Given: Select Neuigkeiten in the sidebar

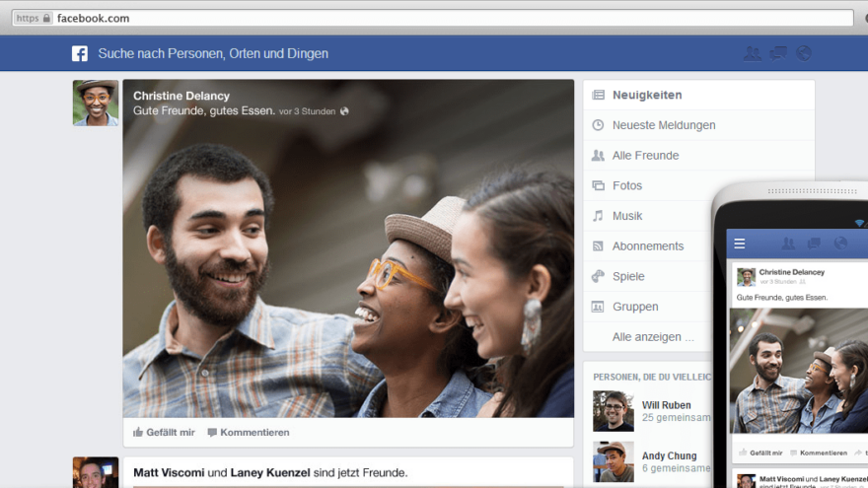Looking at the screenshot, I should 698,96.
